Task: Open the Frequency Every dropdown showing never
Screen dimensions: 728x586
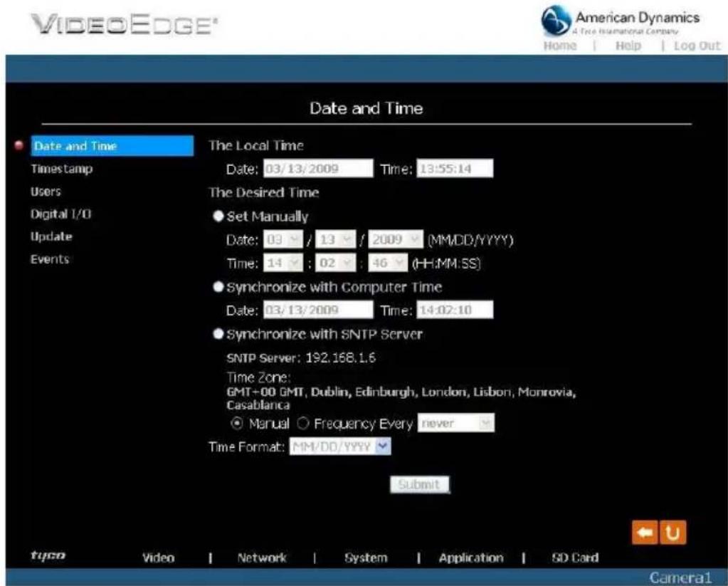Action: pos(456,423)
